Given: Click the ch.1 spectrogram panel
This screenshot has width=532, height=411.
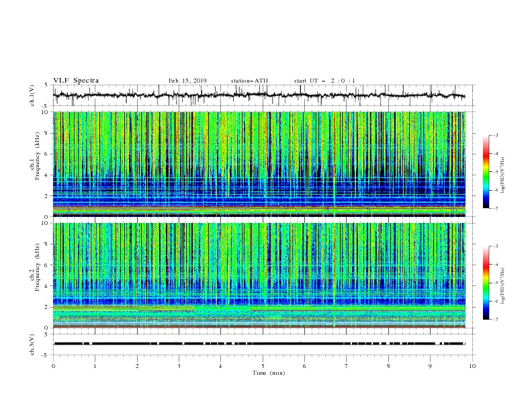Looking at the screenshot, I should [x=259, y=164].
